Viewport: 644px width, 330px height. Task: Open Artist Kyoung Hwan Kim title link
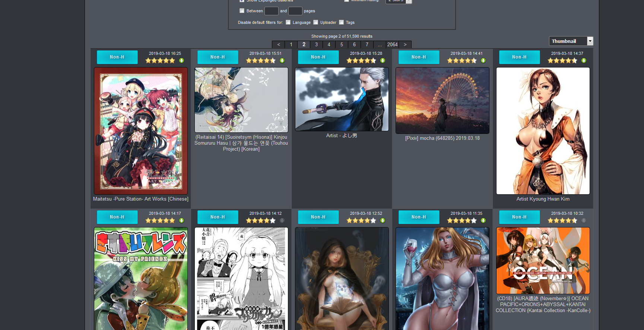[x=543, y=199]
